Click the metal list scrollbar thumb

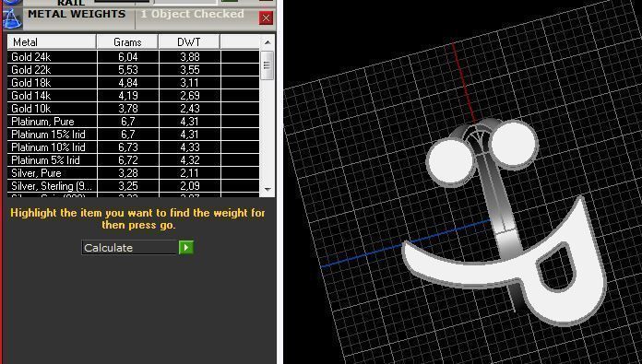pos(267,65)
